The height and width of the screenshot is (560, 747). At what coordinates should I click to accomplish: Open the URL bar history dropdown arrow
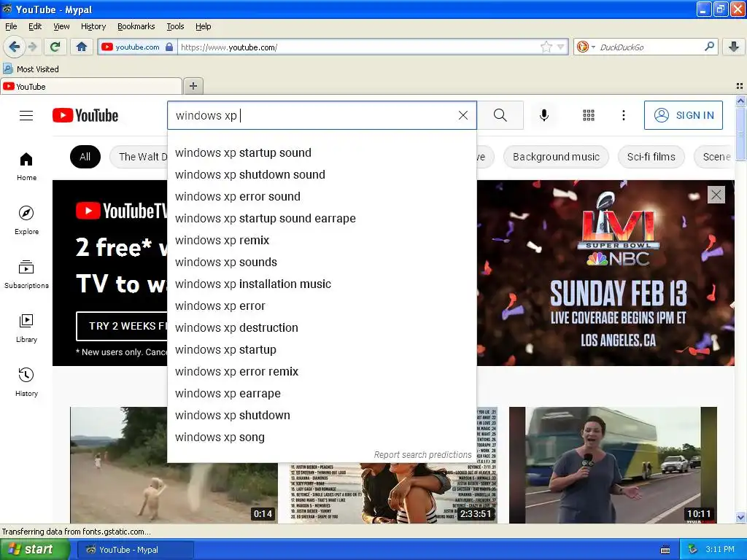coord(561,47)
